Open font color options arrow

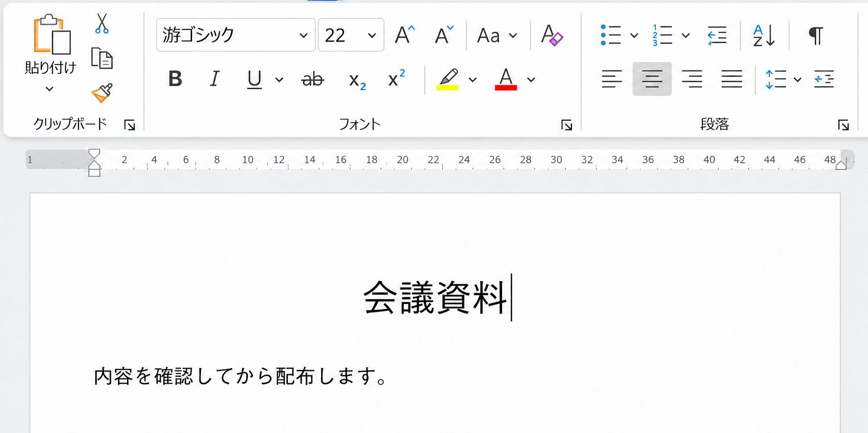click(x=531, y=80)
